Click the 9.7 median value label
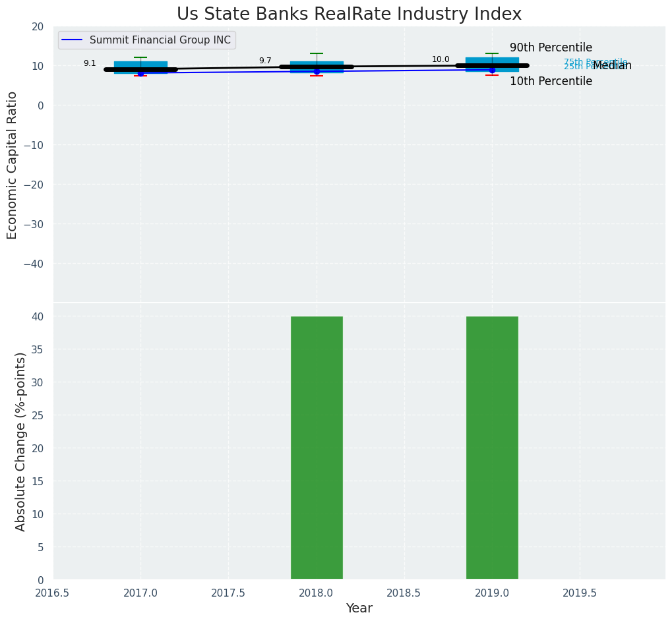The image size is (672, 621). [265, 61]
